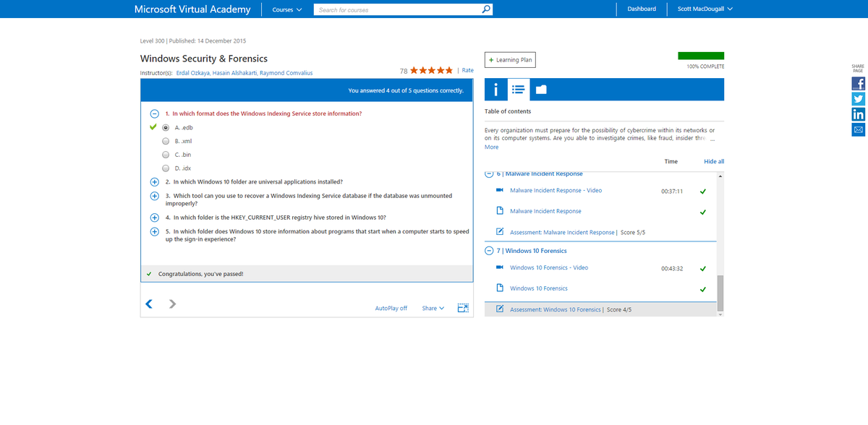The image size is (868, 425).
Task: Expand question 3 about recovering Indexing database
Action: pyautogui.click(x=154, y=196)
